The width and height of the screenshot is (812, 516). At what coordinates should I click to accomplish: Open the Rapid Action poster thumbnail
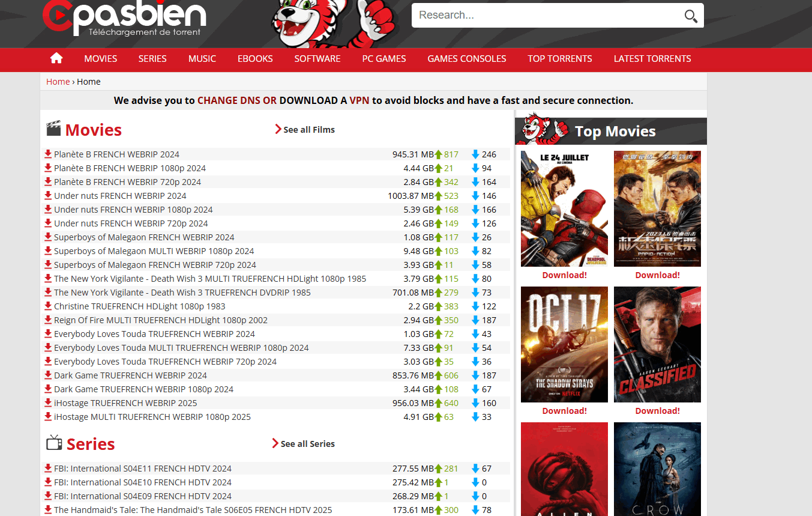point(657,208)
